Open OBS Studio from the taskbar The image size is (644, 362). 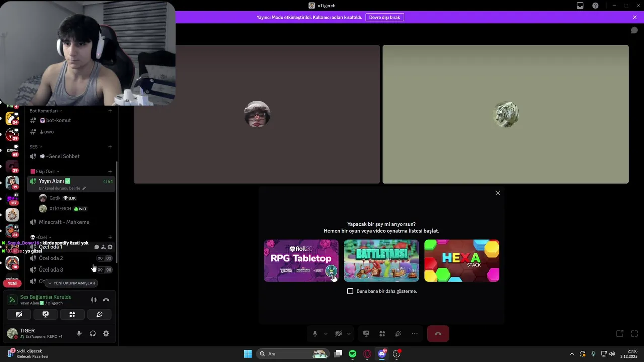coord(397,354)
